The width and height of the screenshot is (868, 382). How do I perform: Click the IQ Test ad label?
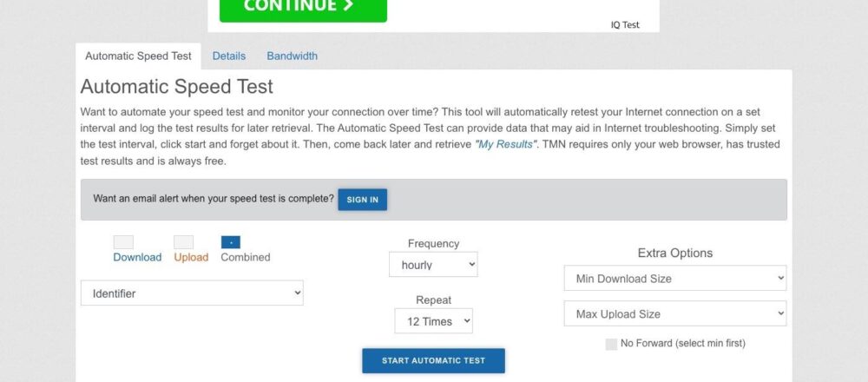(x=625, y=25)
